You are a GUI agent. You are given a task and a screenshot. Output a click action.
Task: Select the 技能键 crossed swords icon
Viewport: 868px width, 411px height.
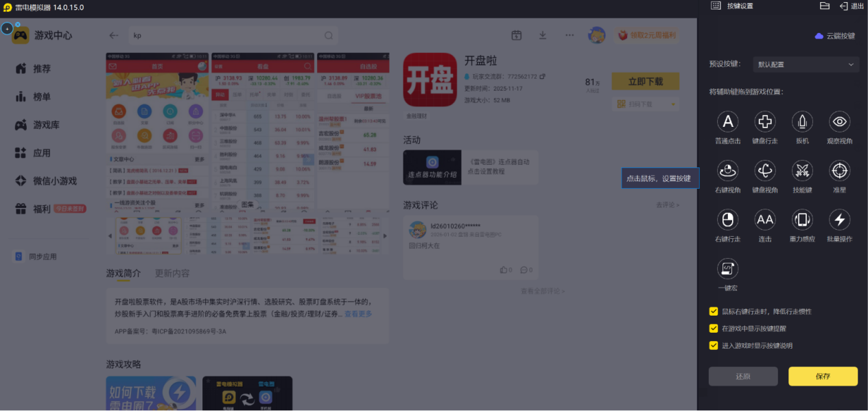click(802, 171)
